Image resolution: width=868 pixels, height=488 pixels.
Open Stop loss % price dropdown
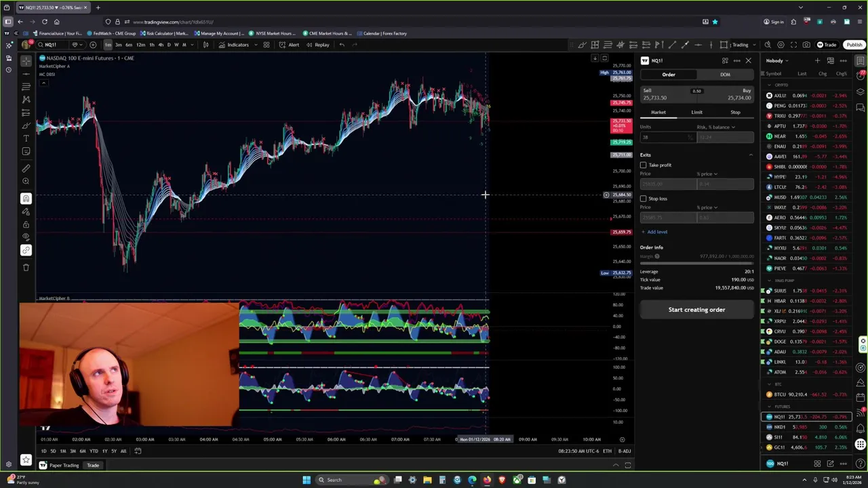[706, 207]
